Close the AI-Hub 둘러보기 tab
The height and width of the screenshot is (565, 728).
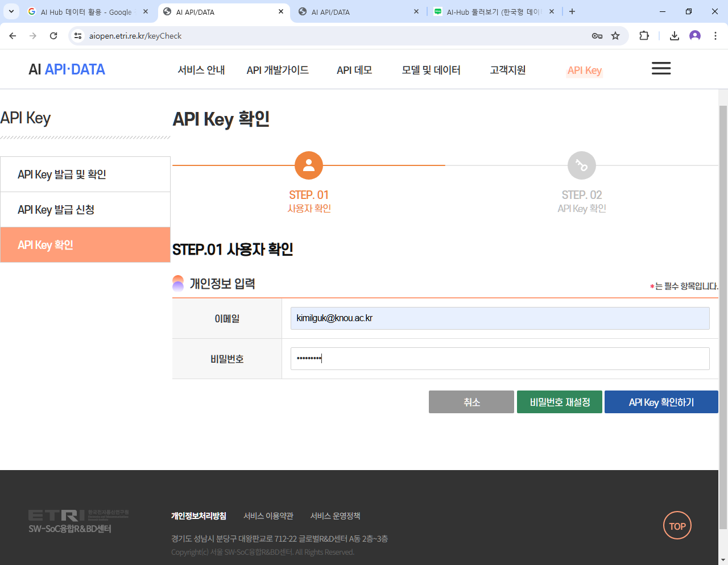click(x=552, y=11)
